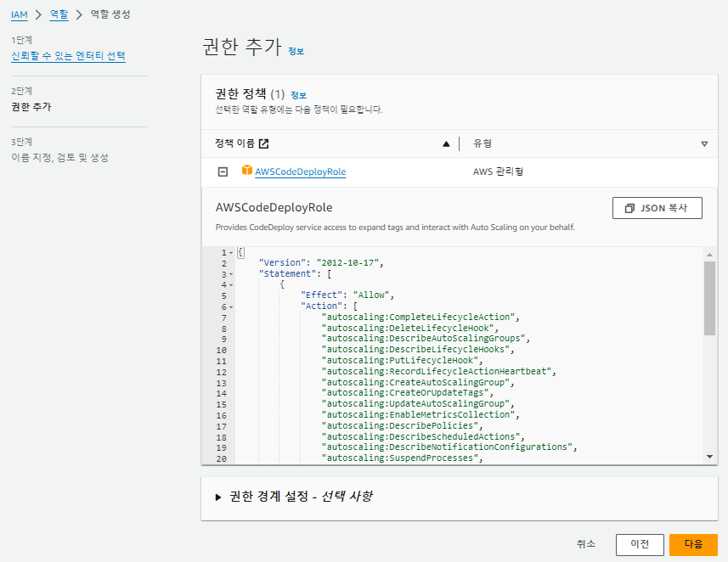Fold JSON code at line 1

click(231, 253)
